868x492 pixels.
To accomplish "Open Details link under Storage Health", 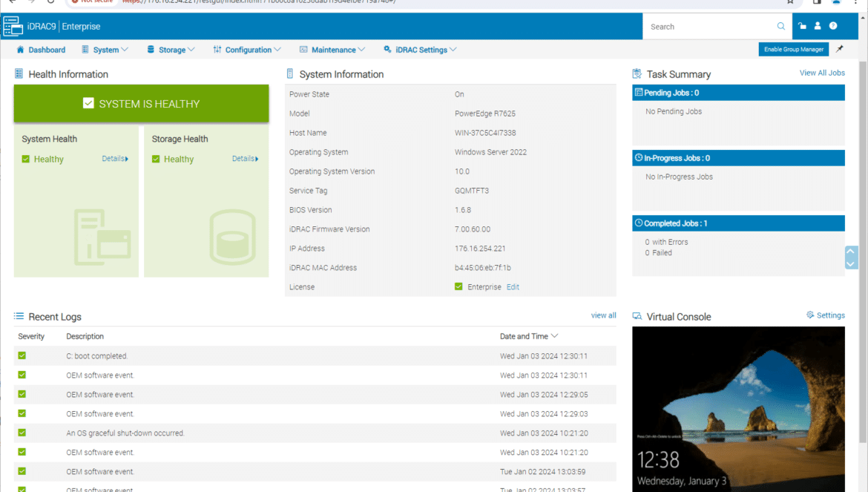I will (x=246, y=158).
